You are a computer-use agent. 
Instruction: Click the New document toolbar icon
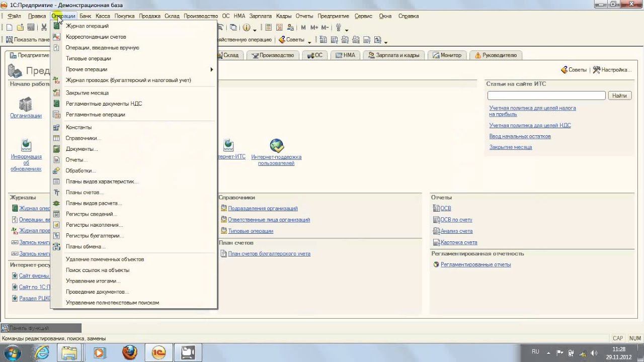(9, 28)
